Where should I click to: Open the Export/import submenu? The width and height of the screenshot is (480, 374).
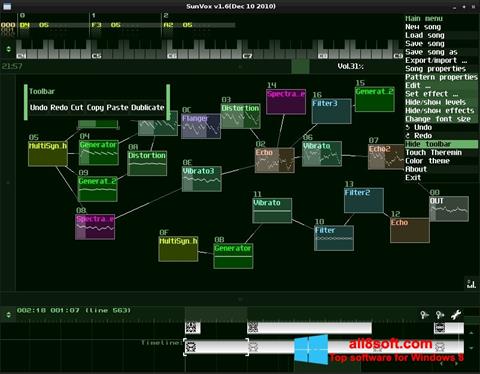click(436, 60)
